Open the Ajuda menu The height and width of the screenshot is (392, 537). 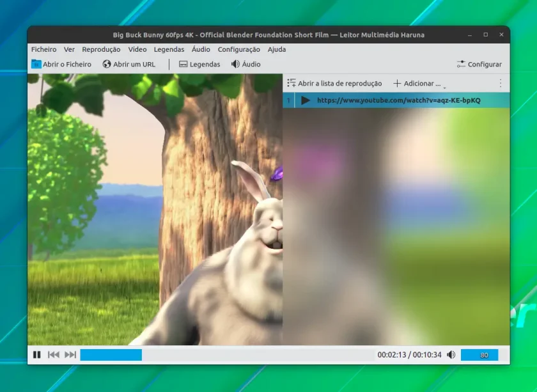(x=277, y=49)
